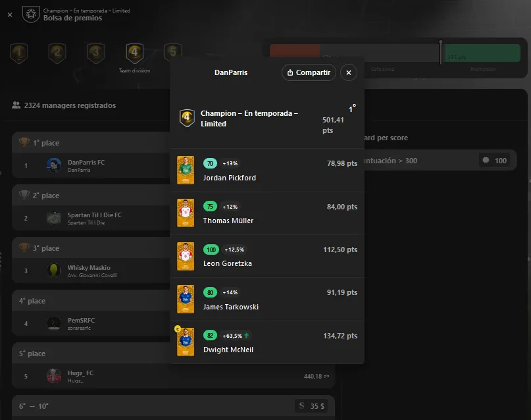Click the DanParris FC avatar
The image size is (531, 420).
tap(54, 165)
